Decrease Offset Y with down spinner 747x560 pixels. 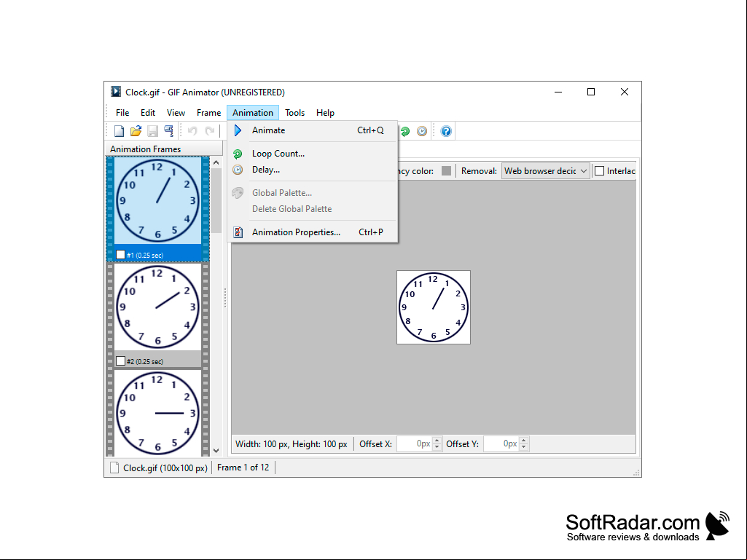point(523,447)
